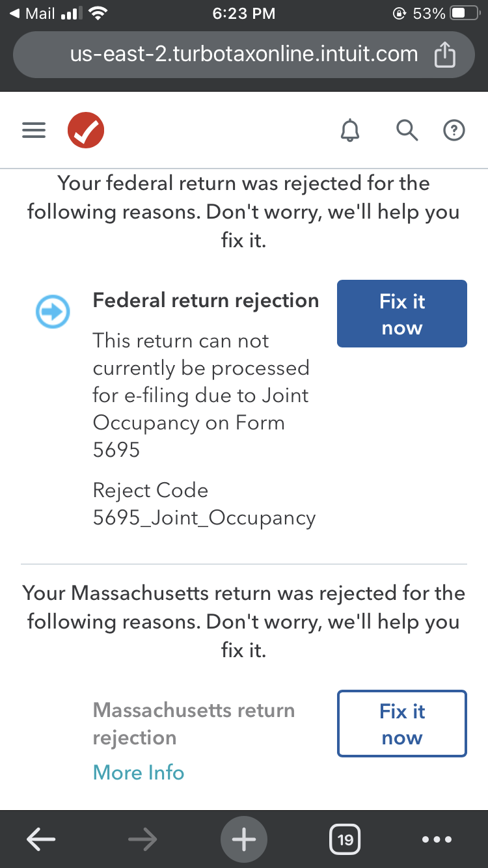
Task: Open the TurboTax hamburger menu
Action: (34, 130)
